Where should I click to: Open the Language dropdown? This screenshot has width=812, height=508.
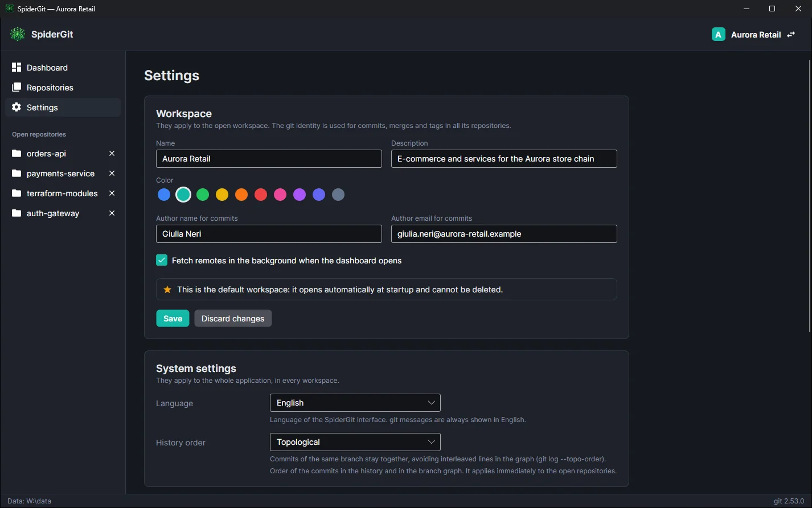click(x=355, y=403)
